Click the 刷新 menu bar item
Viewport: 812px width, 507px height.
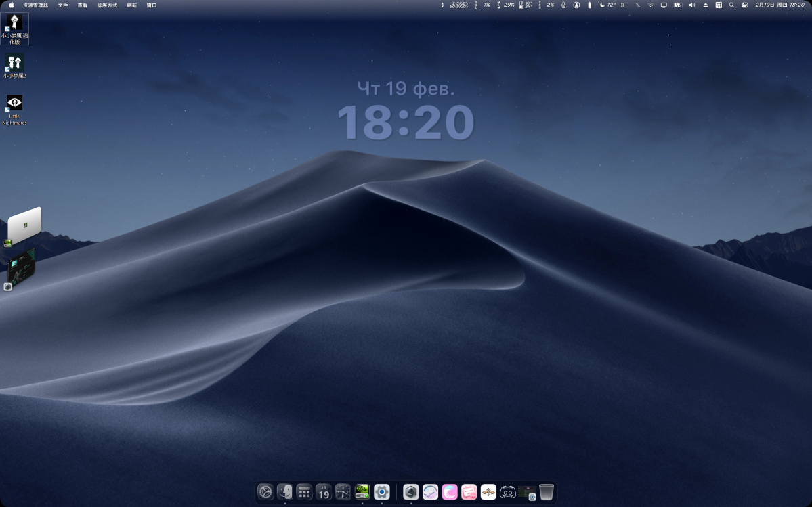[132, 5]
